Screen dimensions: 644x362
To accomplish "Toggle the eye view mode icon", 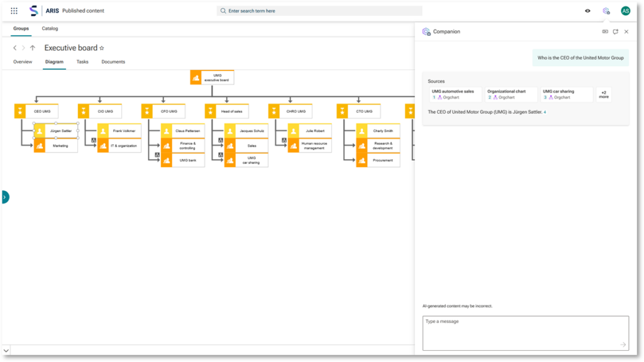I will pos(587,11).
